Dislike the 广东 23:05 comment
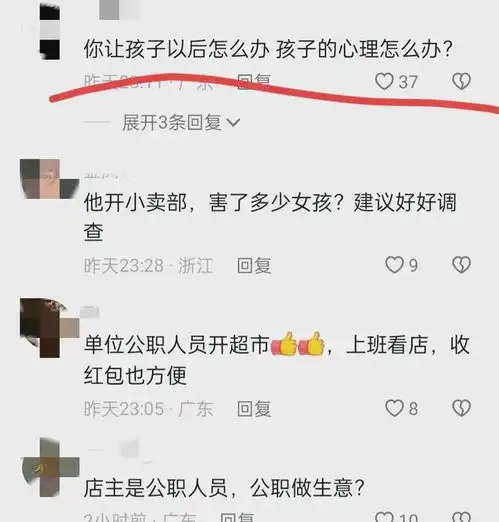The image size is (499, 522). tap(461, 408)
